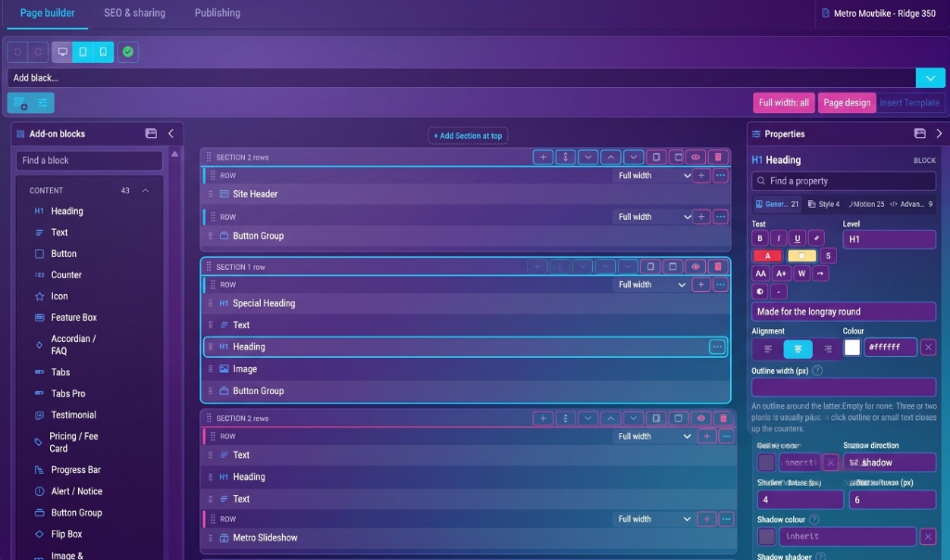Click the Find a property search field
Image resolution: width=950 pixels, height=560 pixels.
click(843, 181)
